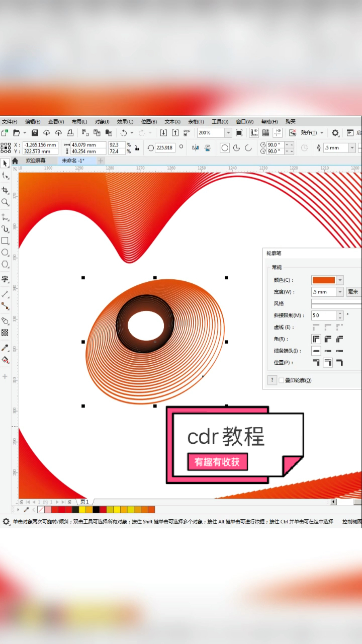Image resolution: width=362 pixels, height=644 pixels.
Task: Click the Mirror horizontally icon
Action: [196, 148]
